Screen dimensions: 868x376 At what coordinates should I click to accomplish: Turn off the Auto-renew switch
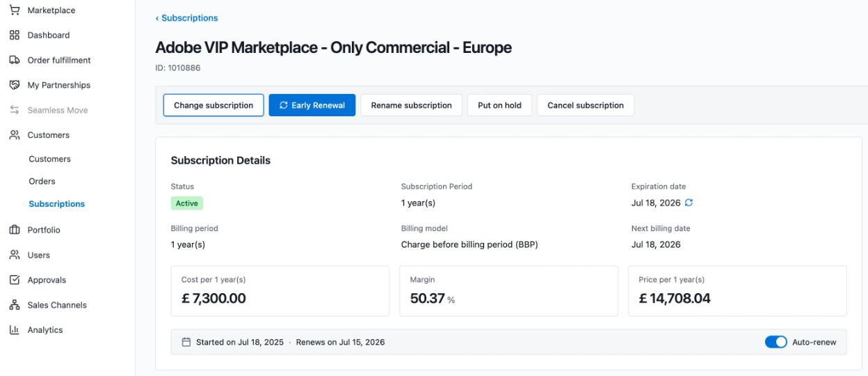coord(776,342)
